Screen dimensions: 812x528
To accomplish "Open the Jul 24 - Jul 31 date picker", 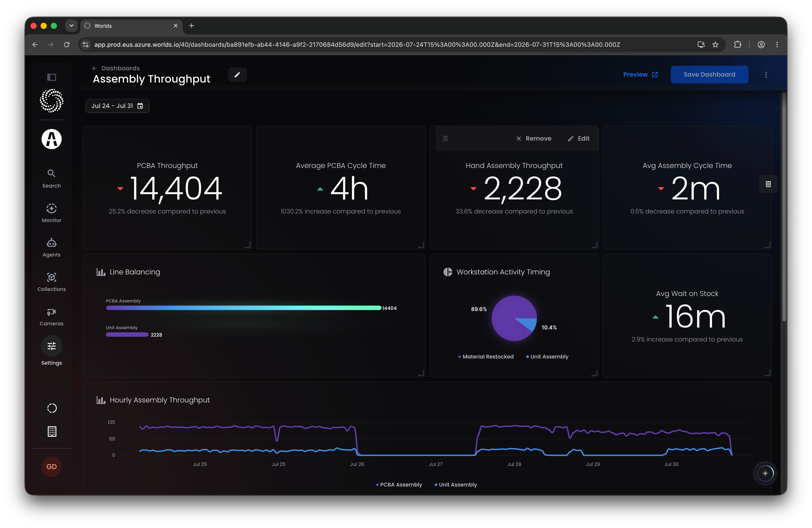I will point(117,106).
